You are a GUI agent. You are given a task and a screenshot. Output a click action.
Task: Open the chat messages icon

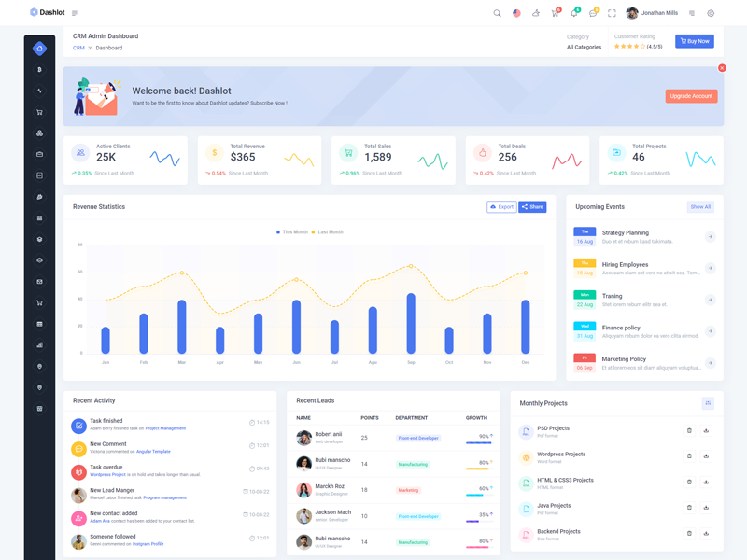593,13
